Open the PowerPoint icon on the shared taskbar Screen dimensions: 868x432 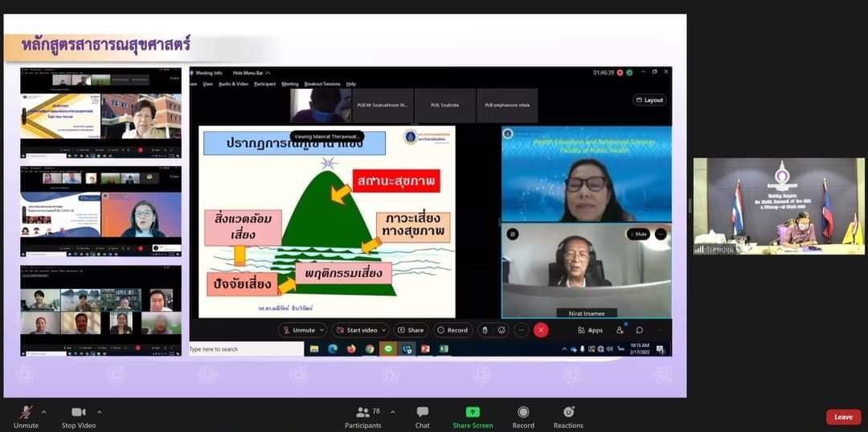425,349
